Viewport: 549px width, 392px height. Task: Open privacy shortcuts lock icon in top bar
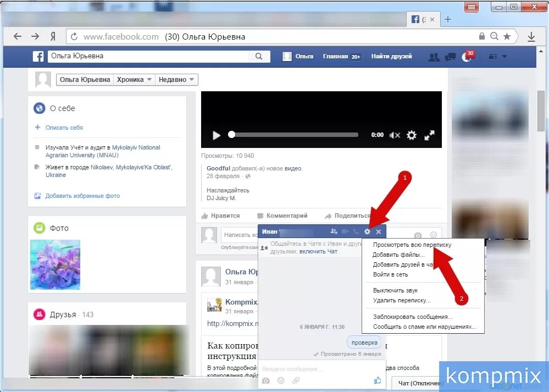pos(492,57)
